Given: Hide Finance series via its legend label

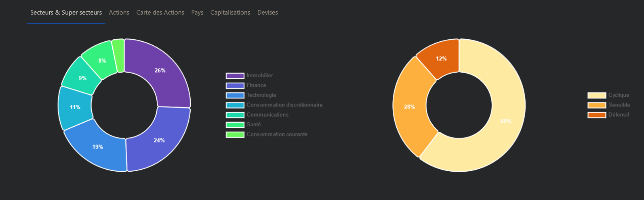Looking at the screenshot, I should click(256, 85).
